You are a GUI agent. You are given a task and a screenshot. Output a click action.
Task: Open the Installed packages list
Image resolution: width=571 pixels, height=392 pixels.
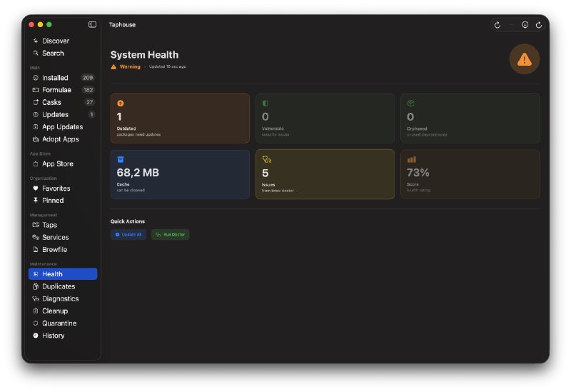(x=55, y=78)
